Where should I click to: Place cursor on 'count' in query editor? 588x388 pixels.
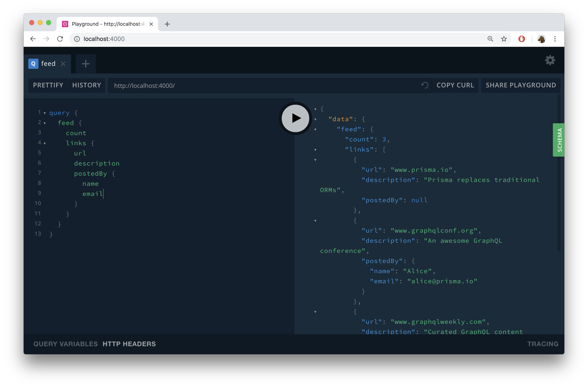[x=76, y=133]
